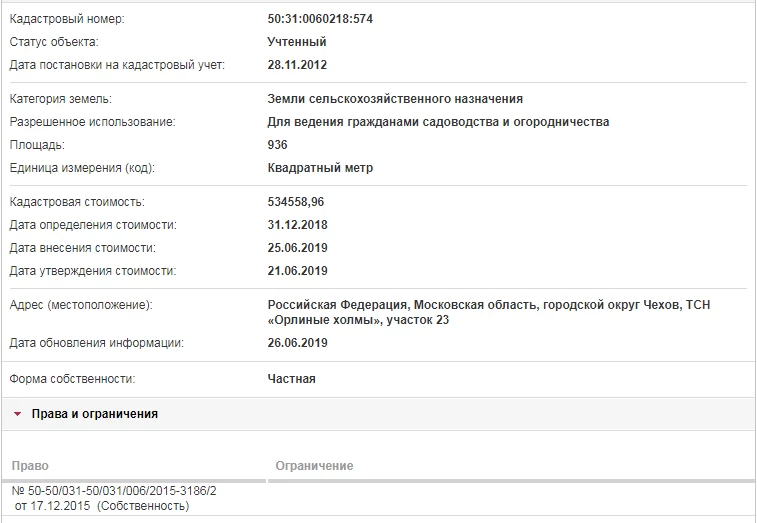Click the Право column header

tap(30, 466)
